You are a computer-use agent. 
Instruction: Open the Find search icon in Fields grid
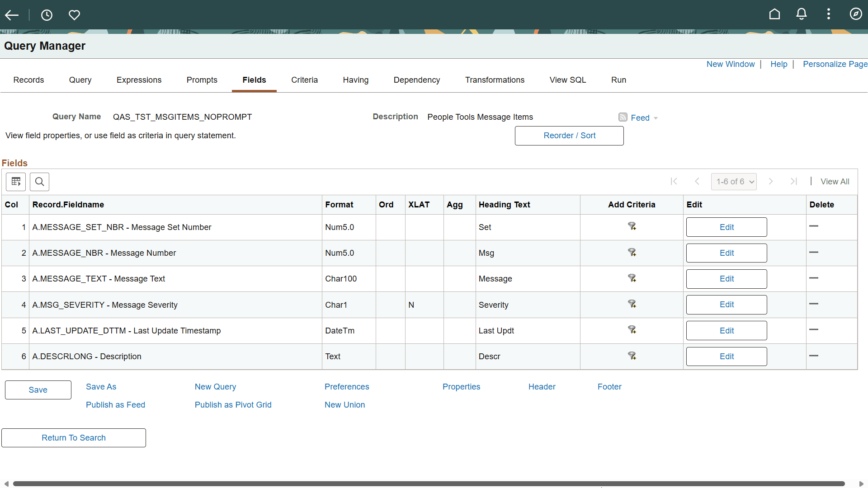click(x=39, y=182)
